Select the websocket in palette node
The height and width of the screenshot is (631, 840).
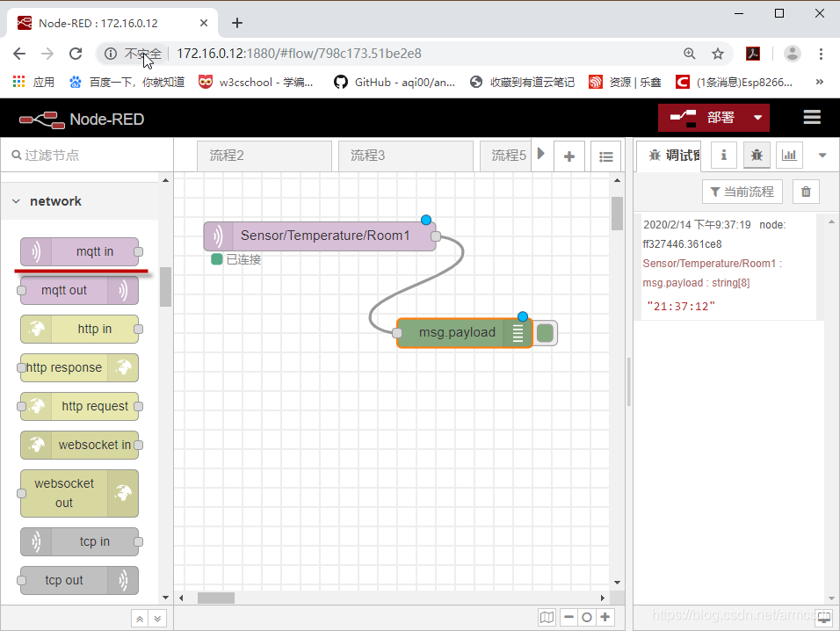click(79, 446)
